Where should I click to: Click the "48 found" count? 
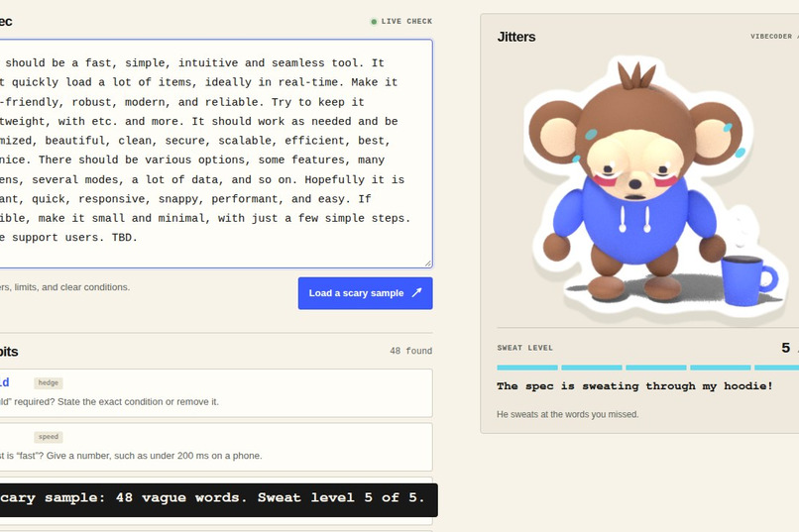[x=410, y=351]
